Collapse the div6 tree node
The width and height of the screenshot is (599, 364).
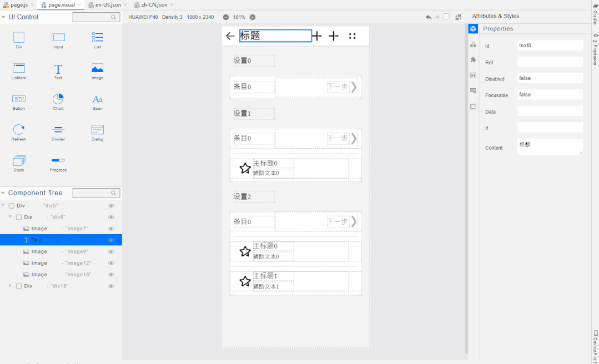(x=11, y=217)
